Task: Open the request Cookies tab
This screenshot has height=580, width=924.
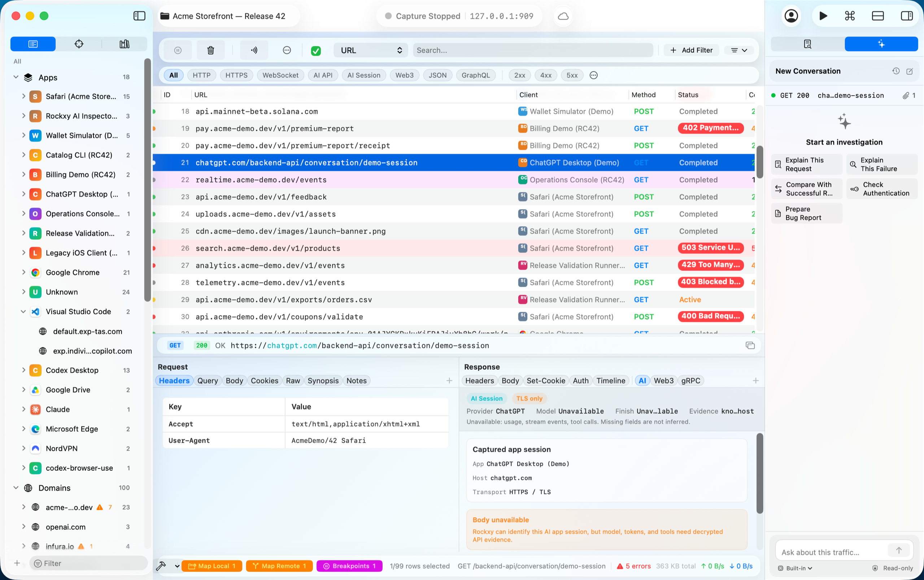Action: pyautogui.click(x=264, y=381)
